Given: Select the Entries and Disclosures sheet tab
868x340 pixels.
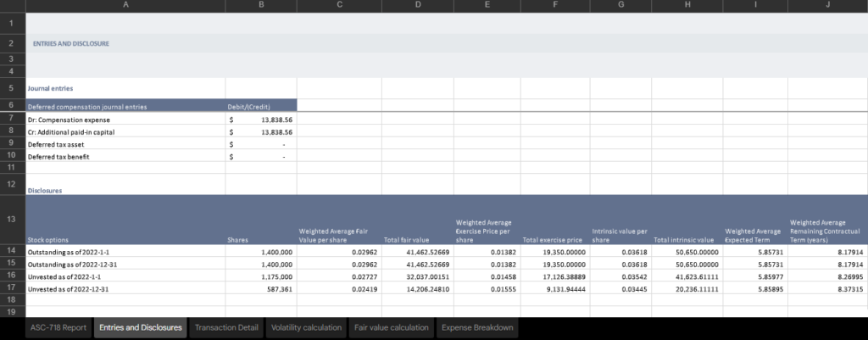Looking at the screenshot, I should (x=141, y=328).
